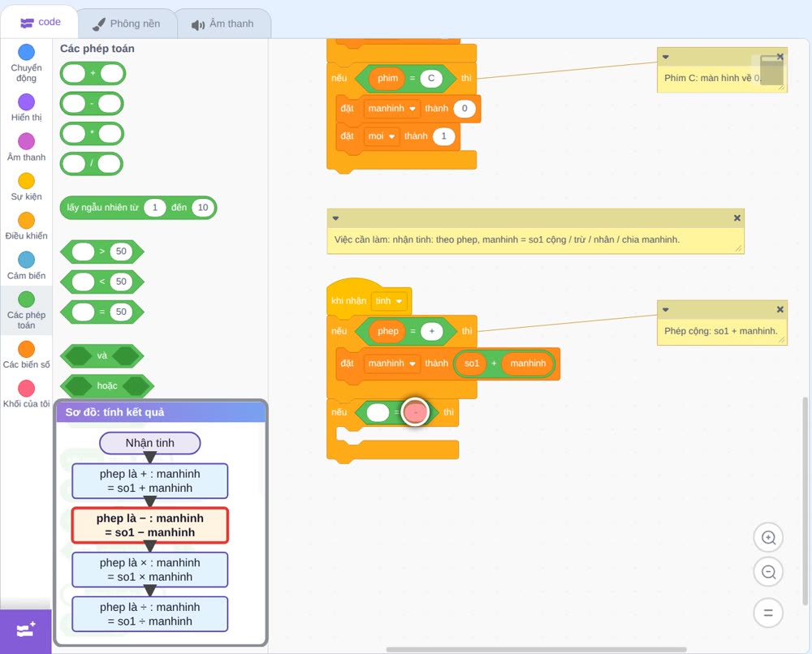The height and width of the screenshot is (654, 812).
Task: Click the '10' field in random block
Action: (x=203, y=208)
